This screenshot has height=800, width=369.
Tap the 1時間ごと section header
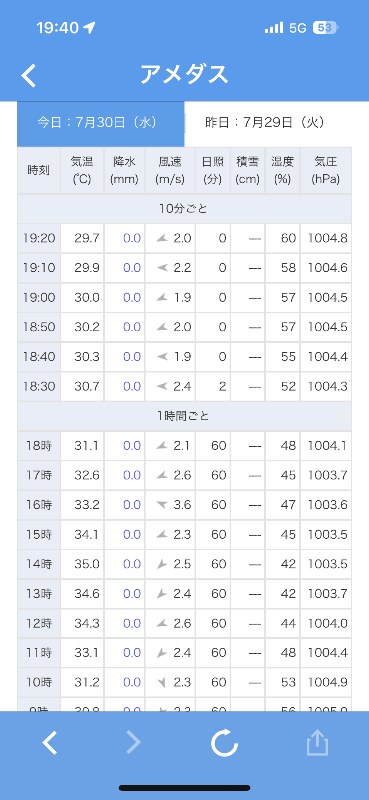pyautogui.click(x=184, y=416)
